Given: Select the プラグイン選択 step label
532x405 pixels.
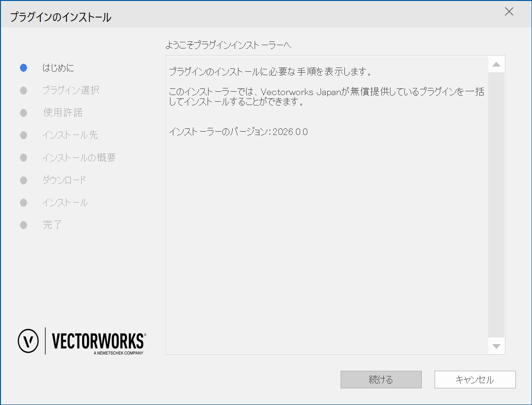Looking at the screenshot, I should pos(71,90).
